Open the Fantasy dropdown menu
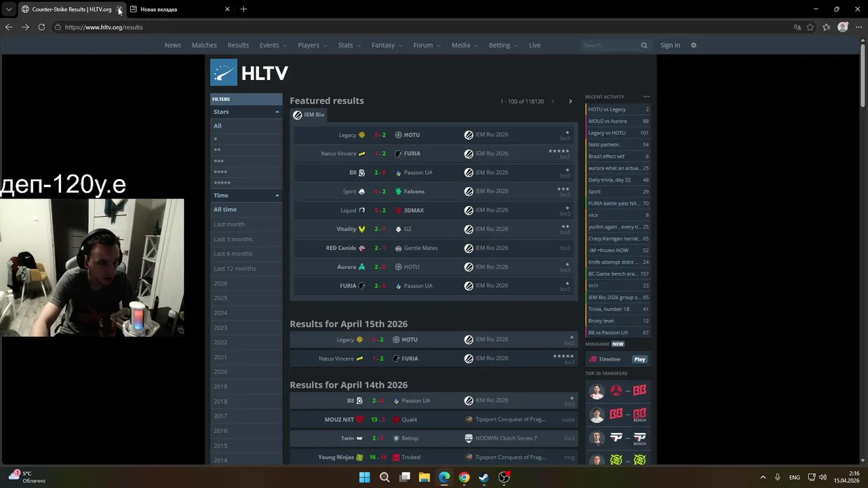This screenshot has height=488, width=868. point(387,45)
